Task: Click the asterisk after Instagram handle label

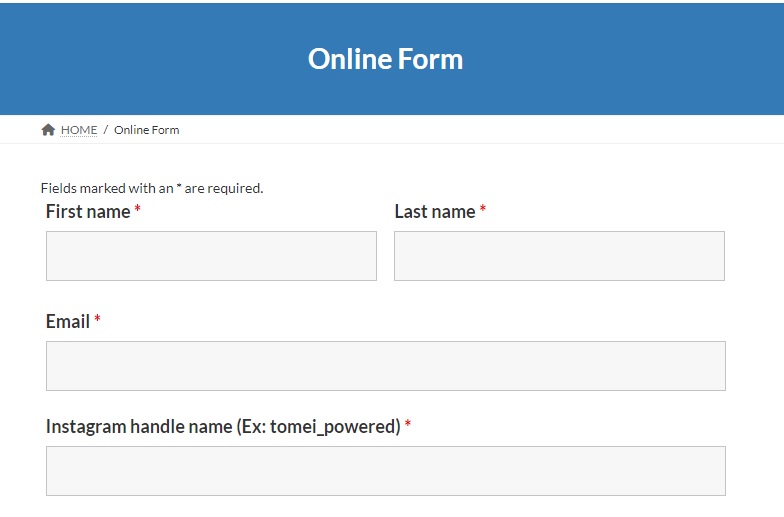Action: tap(408, 425)
